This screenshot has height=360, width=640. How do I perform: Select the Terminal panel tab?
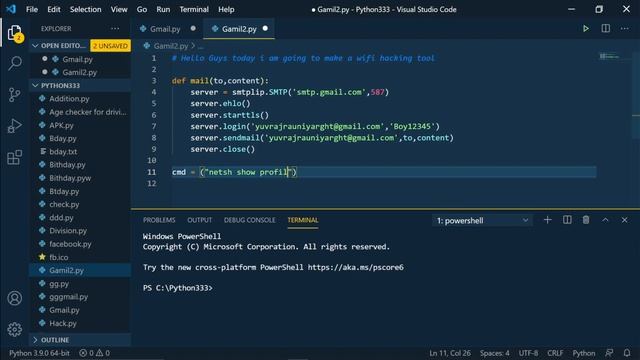[x=303, y=220]
